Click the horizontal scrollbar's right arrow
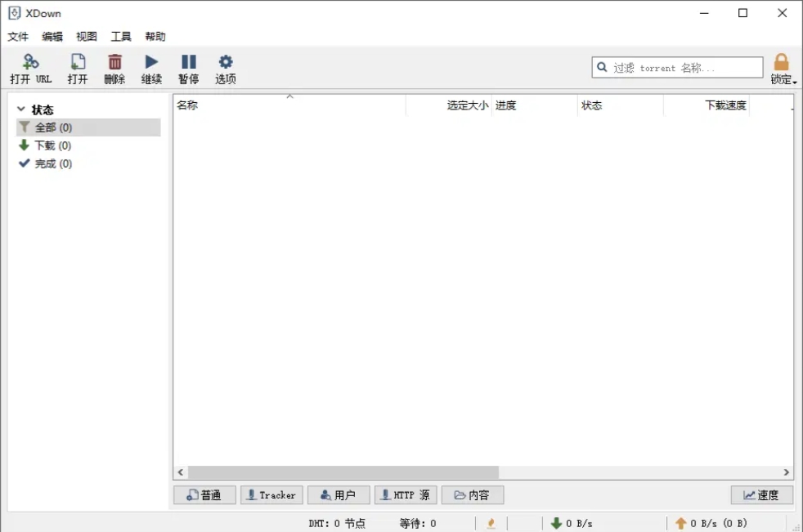 click(x=786, y=472)
